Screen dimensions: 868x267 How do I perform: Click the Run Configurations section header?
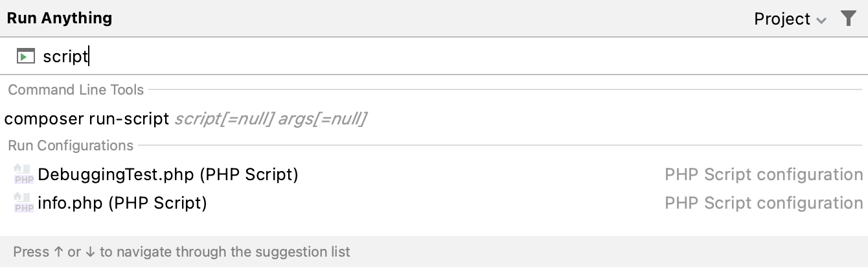click(x=71, y=146)
